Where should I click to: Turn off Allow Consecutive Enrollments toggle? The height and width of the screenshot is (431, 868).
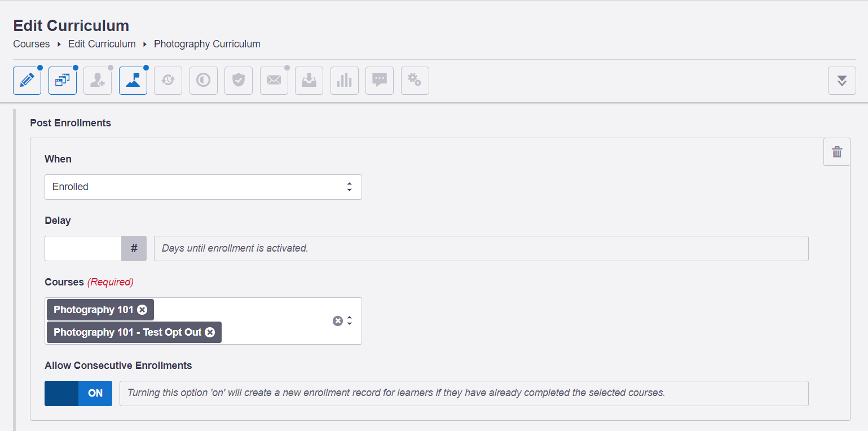[x=78, y=393]
